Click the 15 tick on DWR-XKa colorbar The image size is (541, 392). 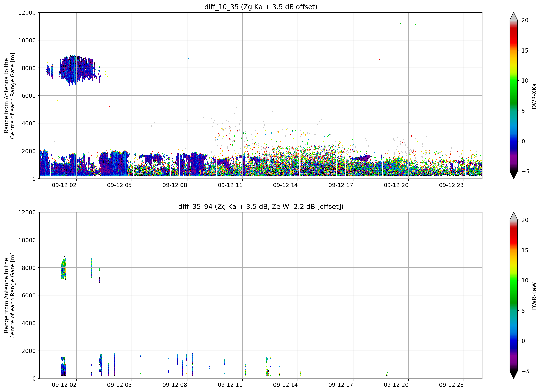[x=525, y=51]
